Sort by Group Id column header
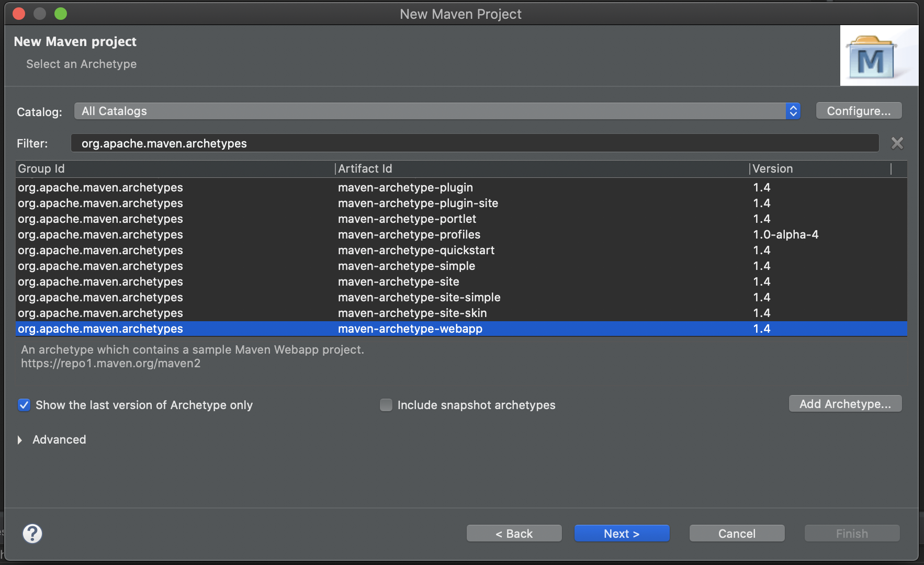Screen dimensions: 924x565 pyautogui.click(x=175, y=168)
